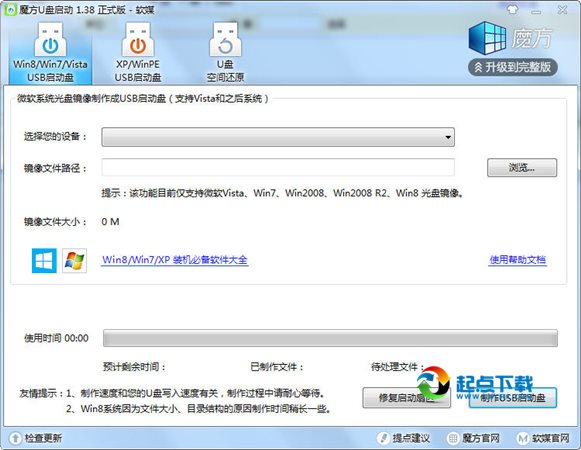
Task: Open the U盘空间还原 tab
Action: click(225, 53)
